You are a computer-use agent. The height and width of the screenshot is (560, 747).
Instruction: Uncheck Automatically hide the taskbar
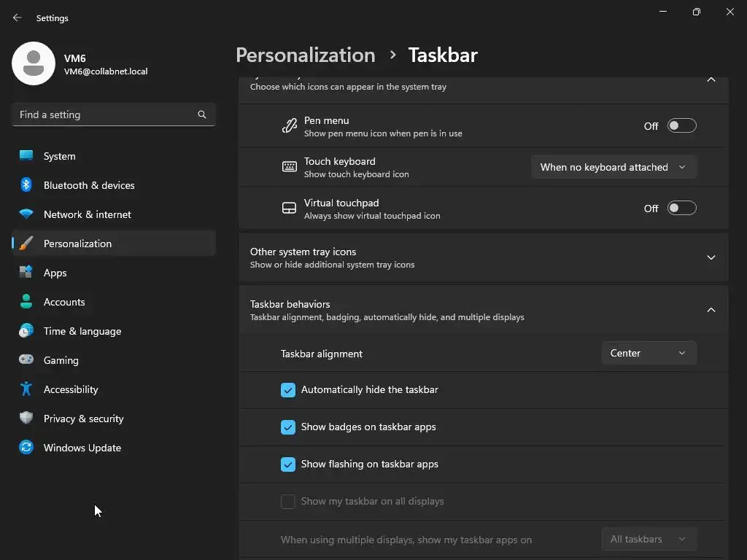point(288,390)
